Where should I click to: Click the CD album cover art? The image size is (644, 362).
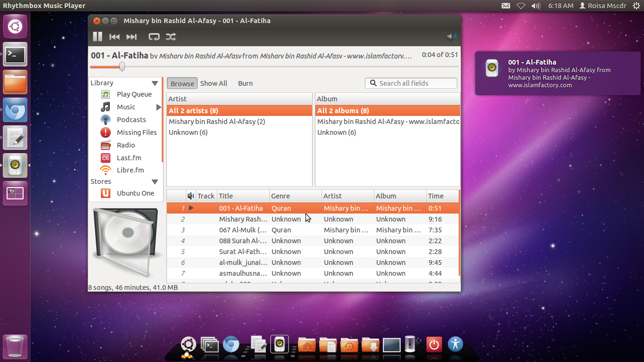tap(125, 242)
